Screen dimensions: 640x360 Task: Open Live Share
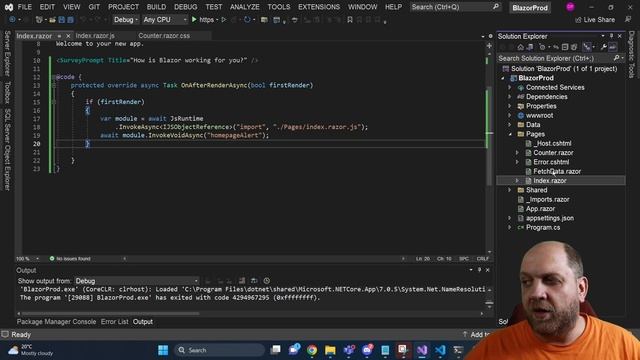tap(595, 20)
